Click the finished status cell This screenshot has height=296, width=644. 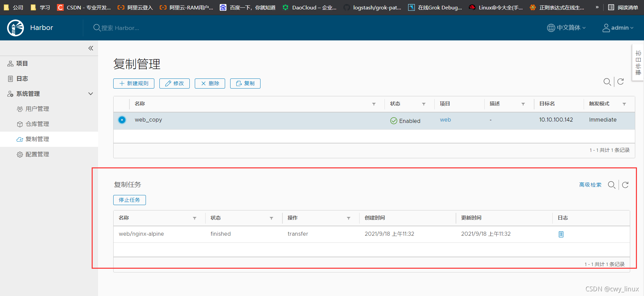221,234
